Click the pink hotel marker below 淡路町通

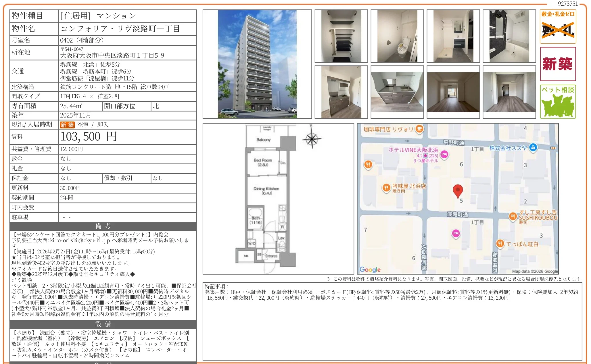(456, 233)
